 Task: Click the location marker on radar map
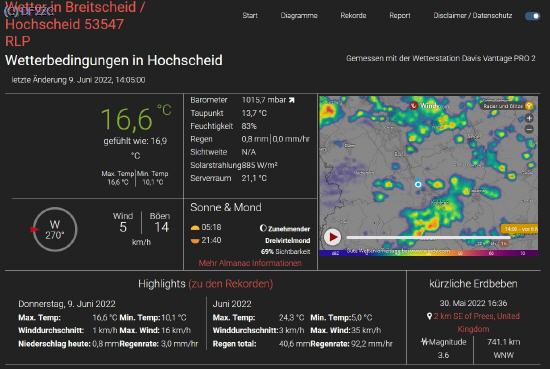click(418, 184)
